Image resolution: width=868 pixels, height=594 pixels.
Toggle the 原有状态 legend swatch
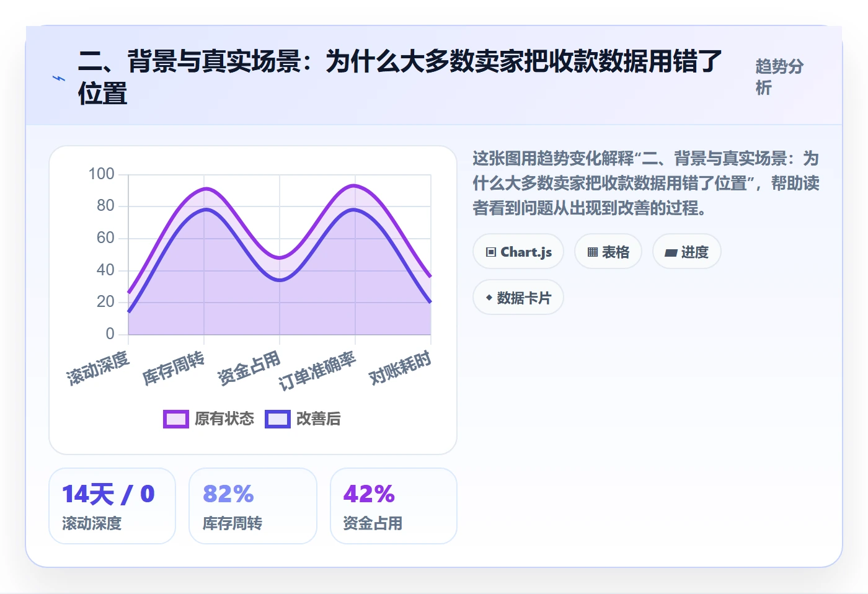pyautogui.click(x=176, y=419)
